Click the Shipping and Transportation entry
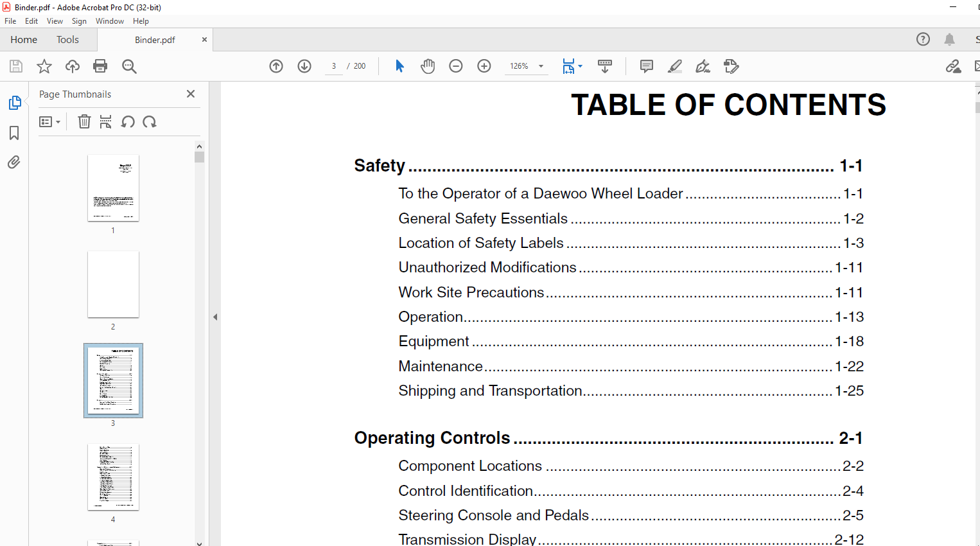The image size is (980, 546). click(x=631, y=391)
